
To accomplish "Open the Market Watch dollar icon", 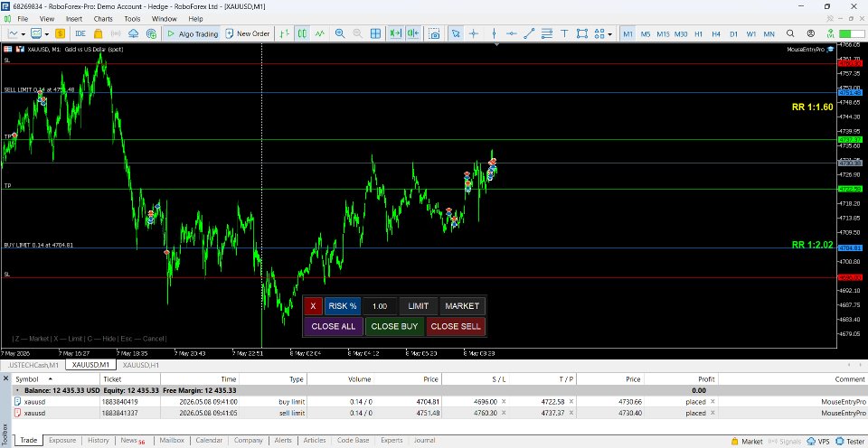I will (x=60, y=33).
